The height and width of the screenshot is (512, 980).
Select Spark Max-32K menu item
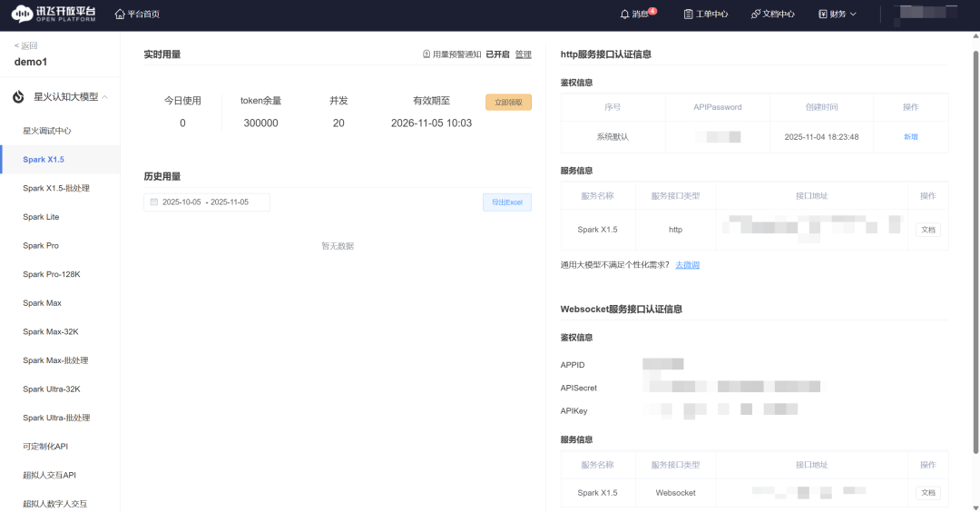click(x=51, y=332)
